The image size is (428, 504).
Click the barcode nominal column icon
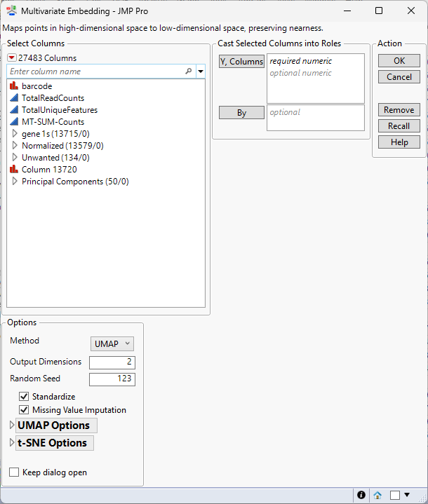click(x=14, y=86)
